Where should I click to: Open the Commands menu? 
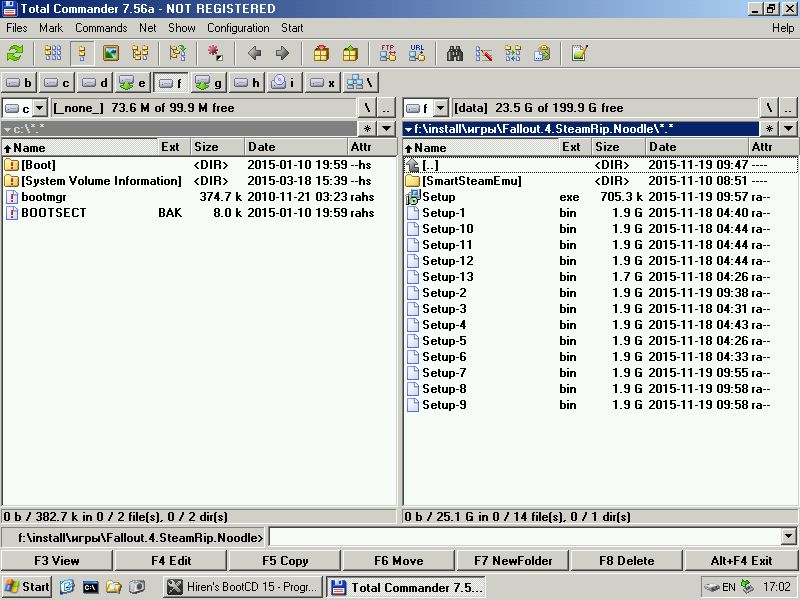(101, 28)
